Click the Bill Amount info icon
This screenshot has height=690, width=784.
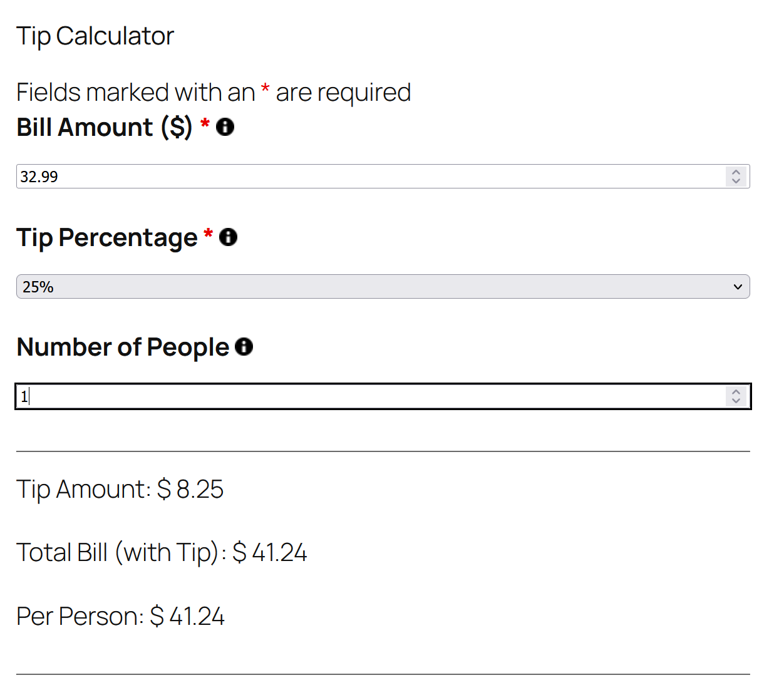pyautogui.click(x=225, y=127)
